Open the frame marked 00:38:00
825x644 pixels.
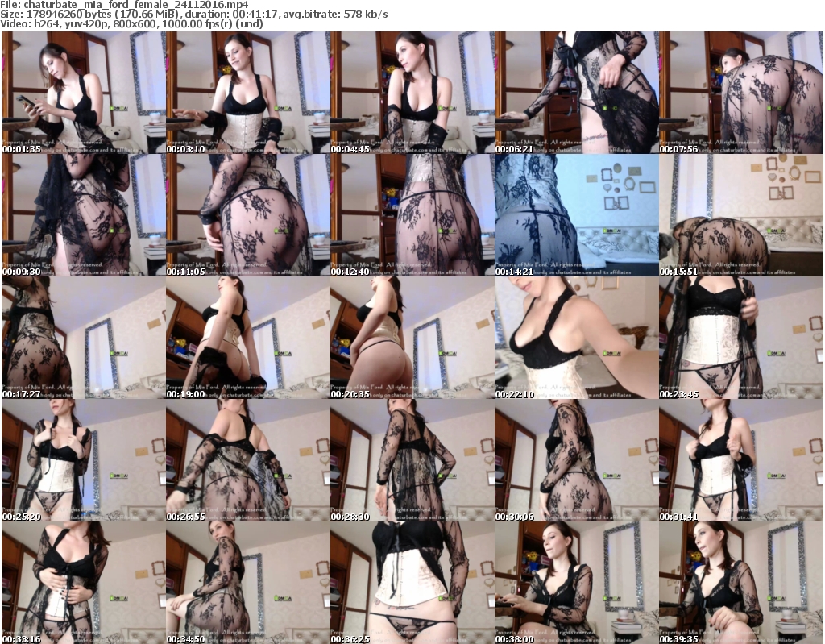tap(576, 583)
